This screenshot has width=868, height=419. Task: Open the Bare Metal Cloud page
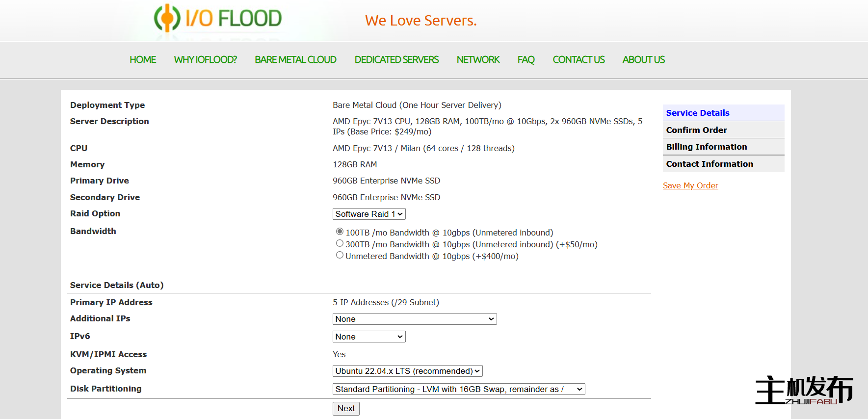click(295, 60)
